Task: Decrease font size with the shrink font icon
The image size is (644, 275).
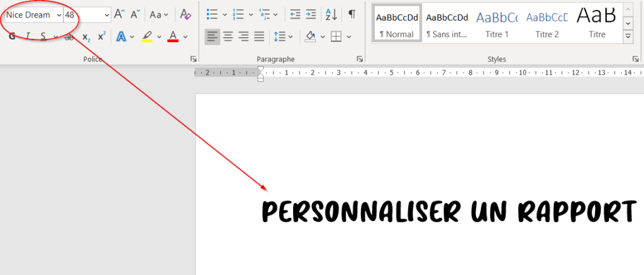Action: tap(136, 14)
